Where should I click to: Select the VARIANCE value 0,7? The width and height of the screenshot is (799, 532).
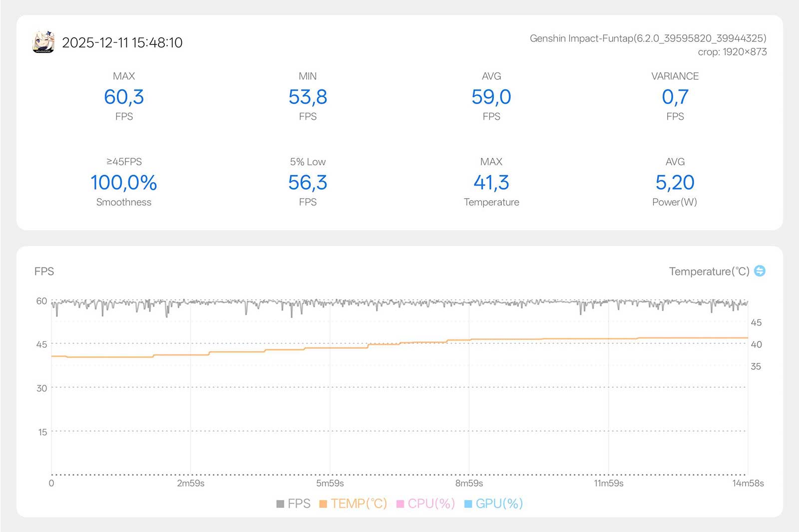coord(675,97)
